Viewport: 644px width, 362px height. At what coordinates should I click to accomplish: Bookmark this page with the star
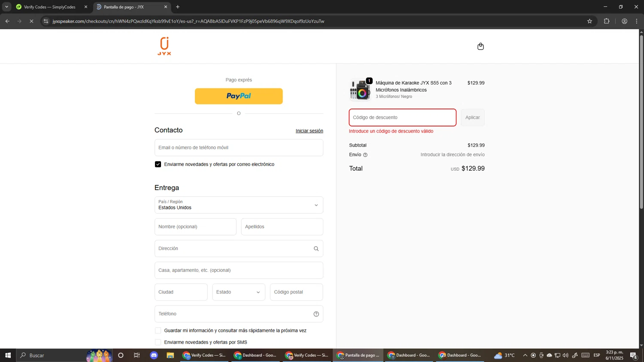coord(589,21)
